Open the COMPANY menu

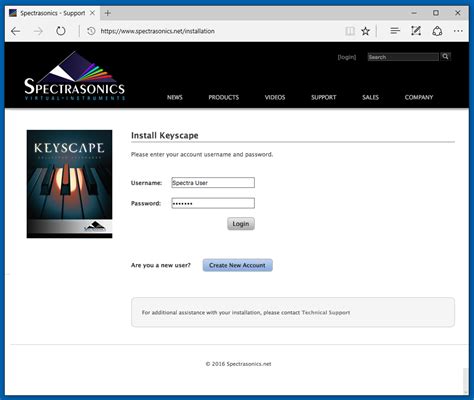(x=419, y=97)
